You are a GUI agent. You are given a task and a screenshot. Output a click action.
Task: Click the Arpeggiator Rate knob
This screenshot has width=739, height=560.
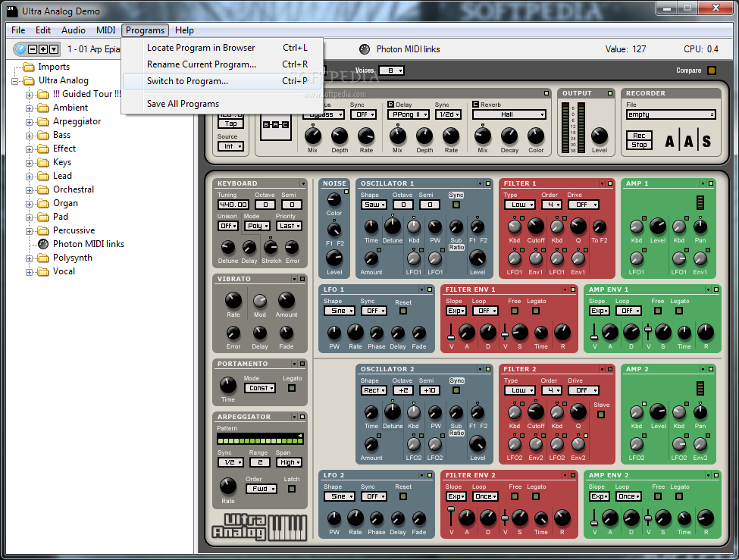click(x=228, y=486)
